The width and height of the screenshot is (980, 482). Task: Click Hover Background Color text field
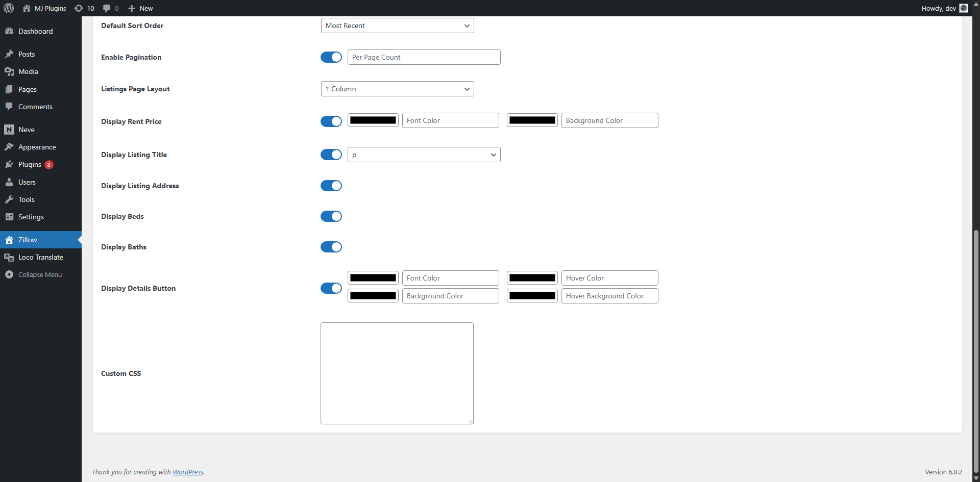[610, 296]
